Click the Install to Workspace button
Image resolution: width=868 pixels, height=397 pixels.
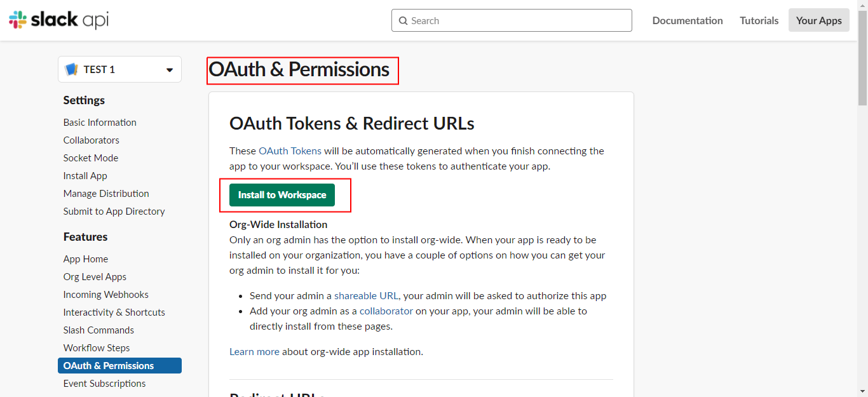[x=282, y=195]
